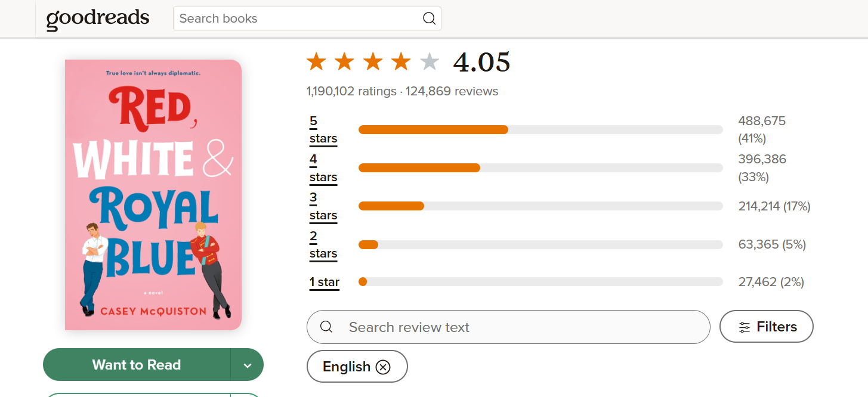
Task: Click the gray fifth rating star
Action: pos(430,61)
